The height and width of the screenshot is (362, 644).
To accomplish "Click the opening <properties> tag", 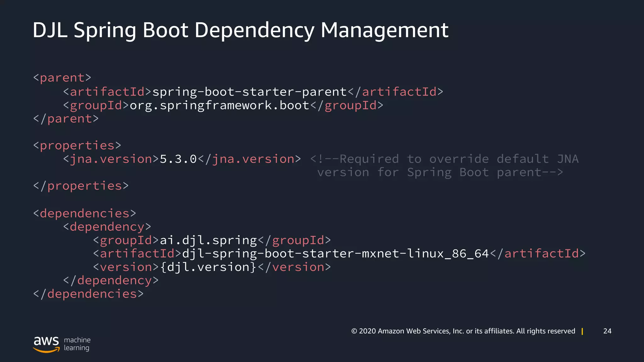I will click(x=77, y=146).
